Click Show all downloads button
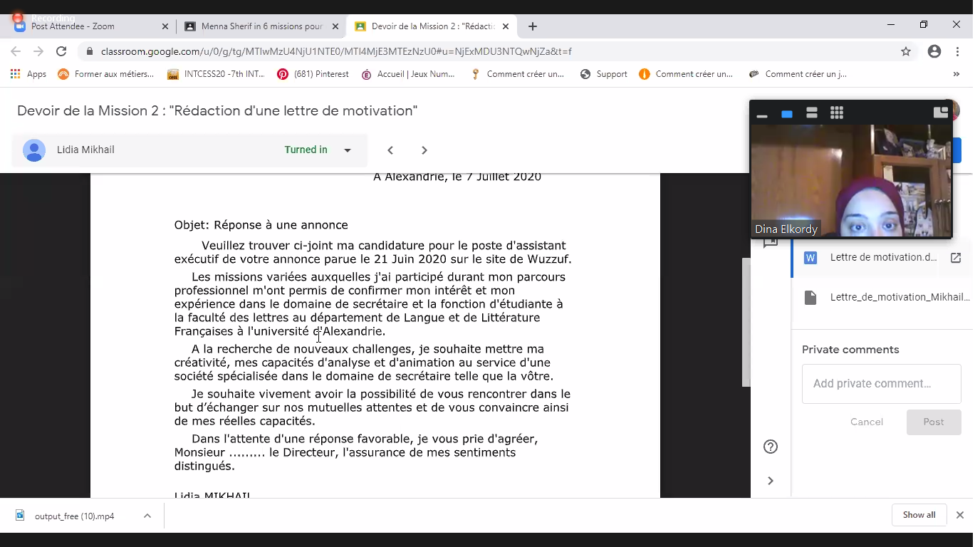Image resolution: width=980 pixels, height=547 pixels. pyautogui.click(x=919, y=515)
